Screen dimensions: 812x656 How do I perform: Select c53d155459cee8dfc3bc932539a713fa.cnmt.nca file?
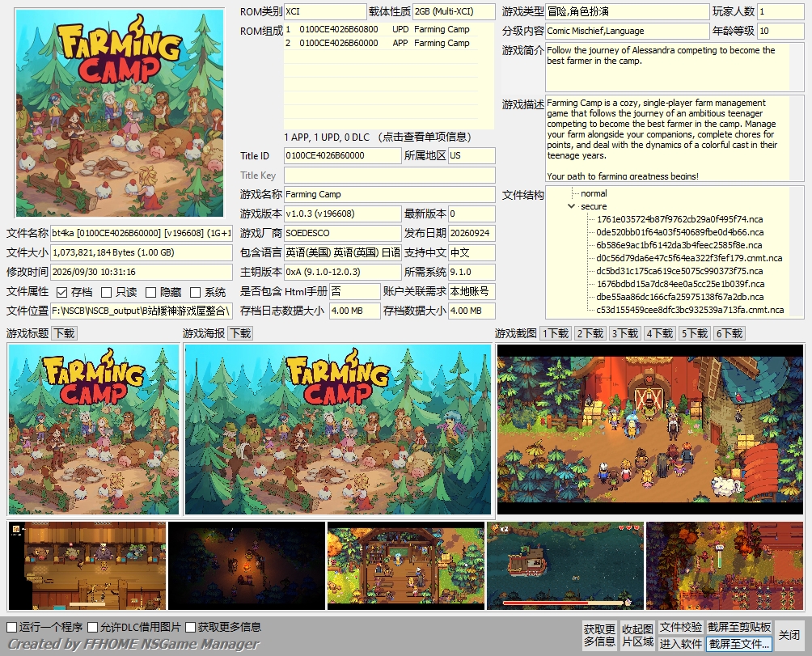coord(690,310)
